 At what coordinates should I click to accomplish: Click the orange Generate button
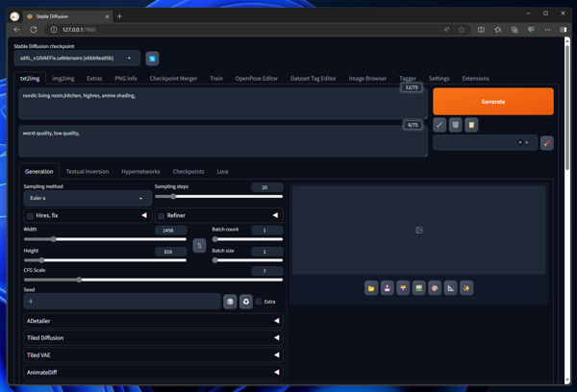(x=493, y=102)
